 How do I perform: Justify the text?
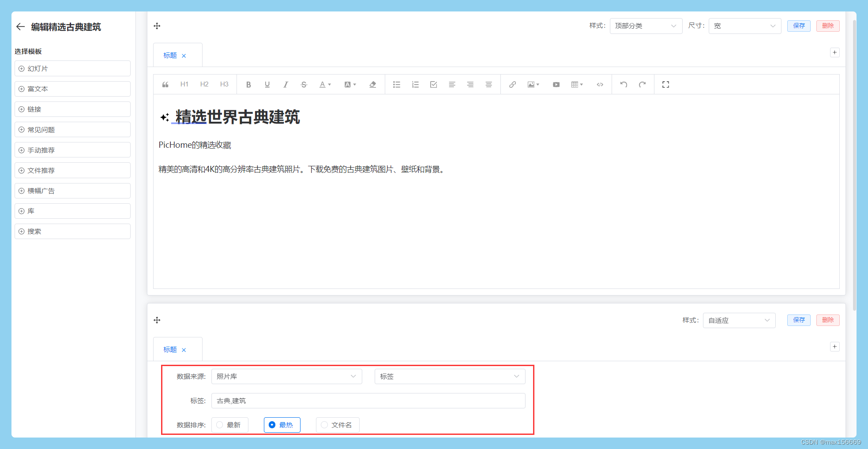(x=488, y=85)
